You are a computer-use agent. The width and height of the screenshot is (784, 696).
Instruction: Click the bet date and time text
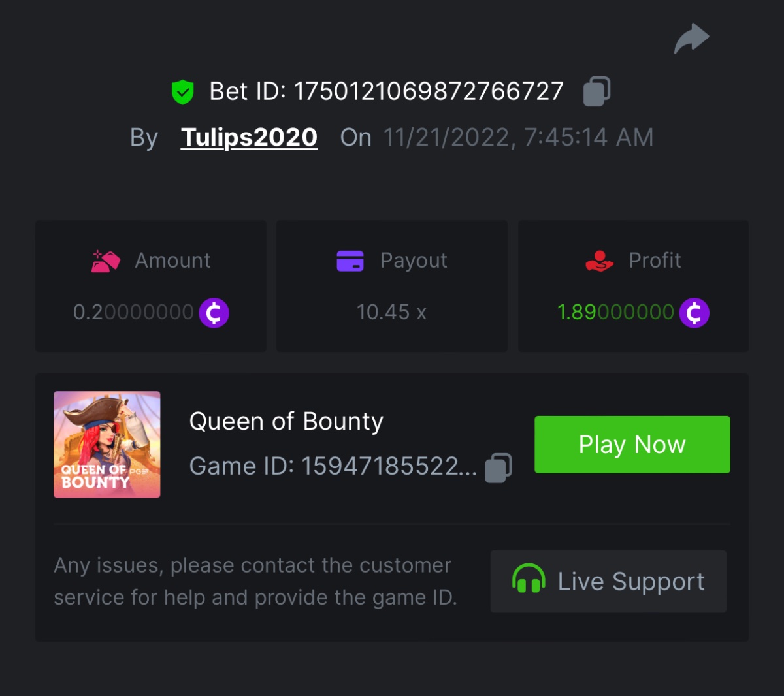(x=518, y=138)
